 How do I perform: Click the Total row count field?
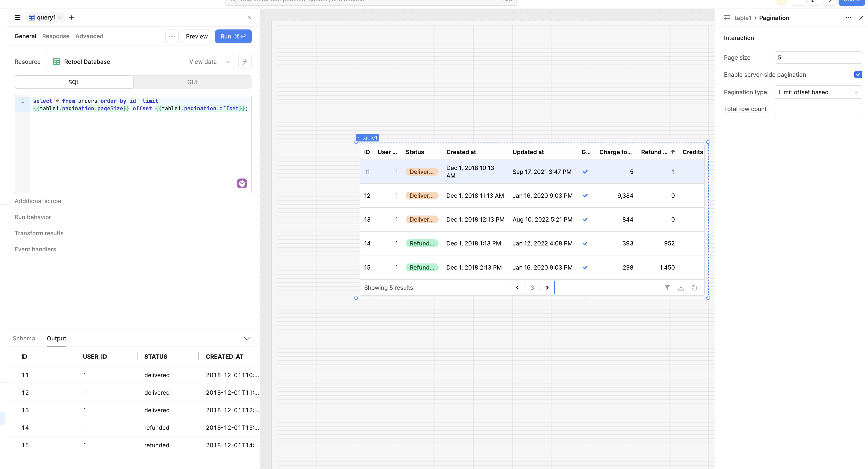pyautogui.click(x=818, y=109)
